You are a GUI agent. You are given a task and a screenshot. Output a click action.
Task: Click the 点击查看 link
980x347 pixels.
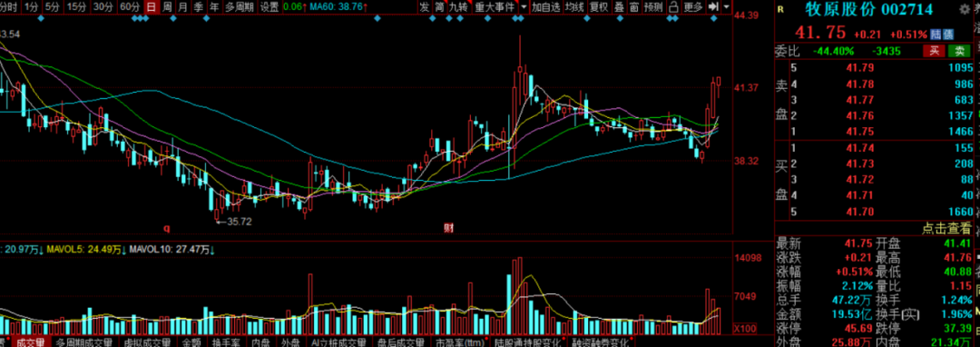coord(946,228)
